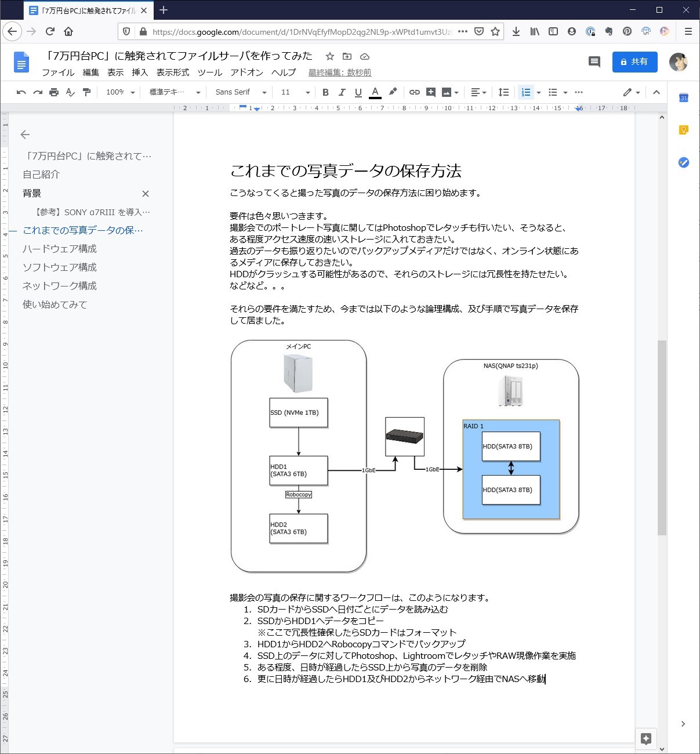The image size is (700, 754).
Task: Open the Explore button at bottom right
Action: coord(646,738)
